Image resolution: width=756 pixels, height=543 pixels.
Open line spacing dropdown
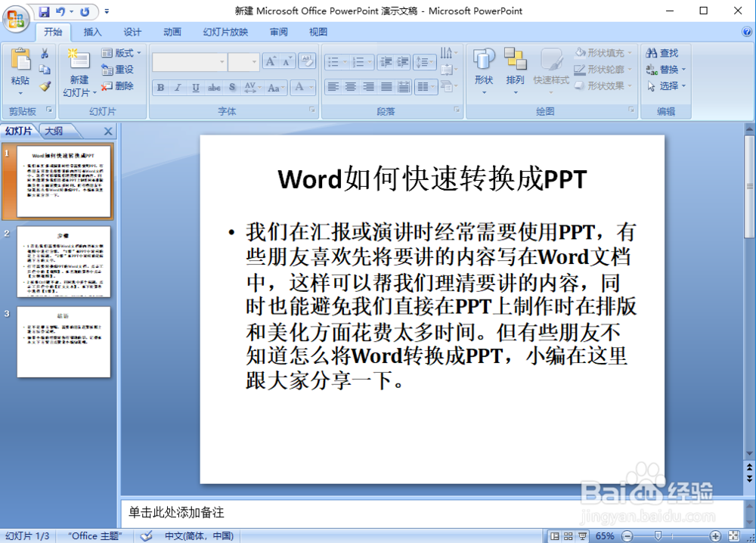pos(425,62)
